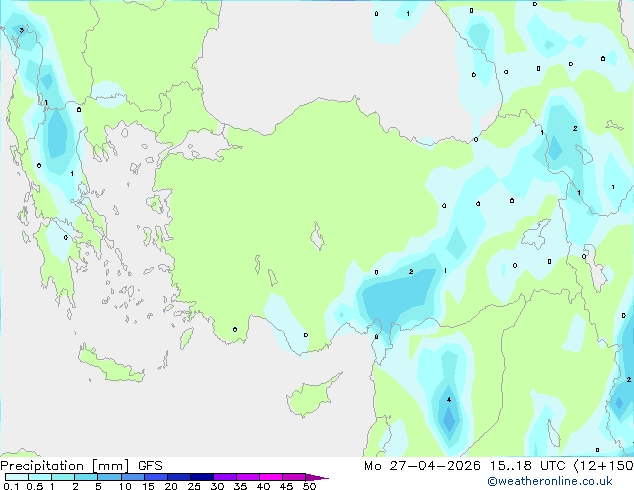Select the 0.1–0.5 mm legend color box

[x=17, y=477]
